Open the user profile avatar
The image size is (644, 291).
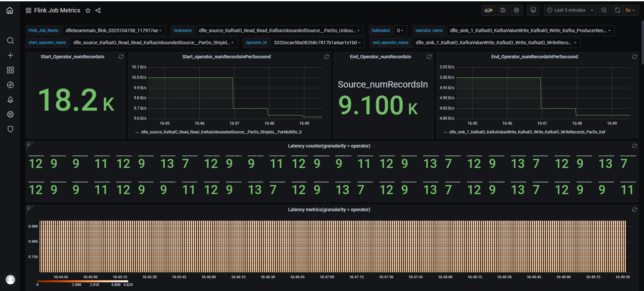(10, 280)
